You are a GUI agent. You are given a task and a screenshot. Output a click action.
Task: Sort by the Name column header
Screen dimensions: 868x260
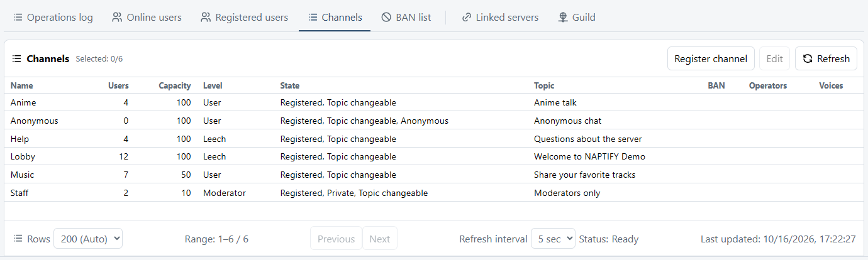[x=22, y=85]
